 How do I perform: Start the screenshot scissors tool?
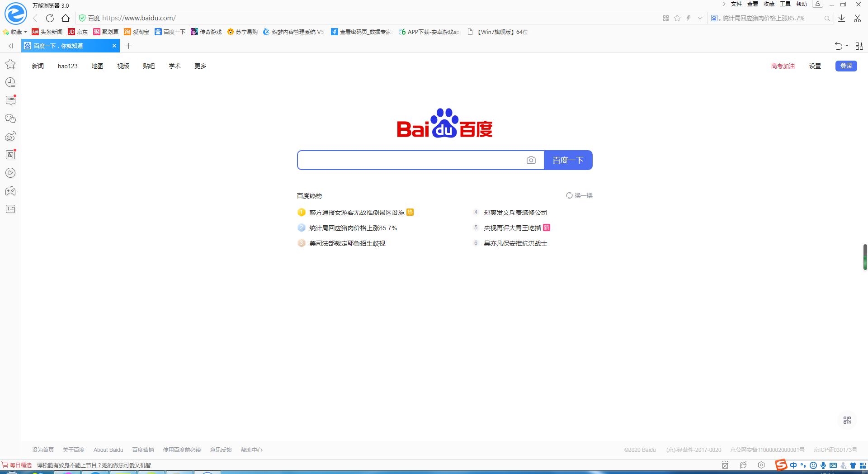click(857, 18)
